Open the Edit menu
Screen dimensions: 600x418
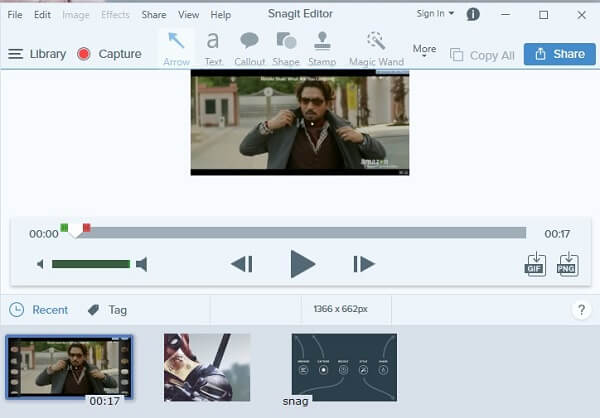click(42, 15)
